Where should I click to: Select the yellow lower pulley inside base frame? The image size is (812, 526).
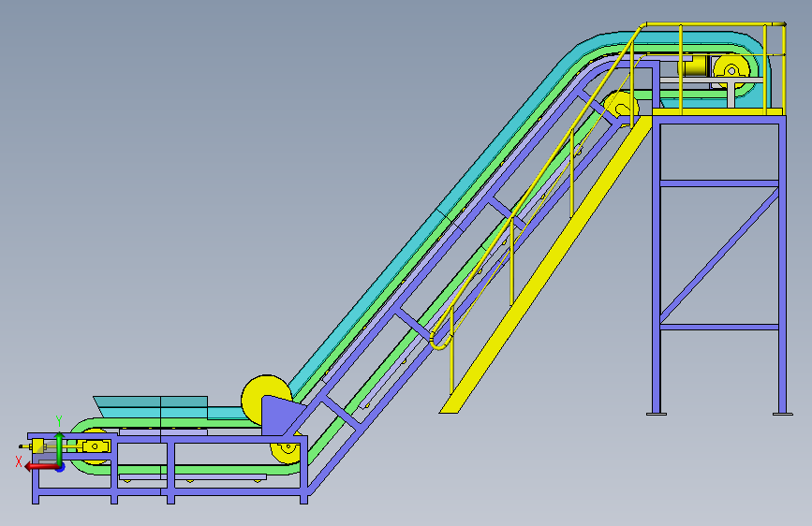coord(286,452)
